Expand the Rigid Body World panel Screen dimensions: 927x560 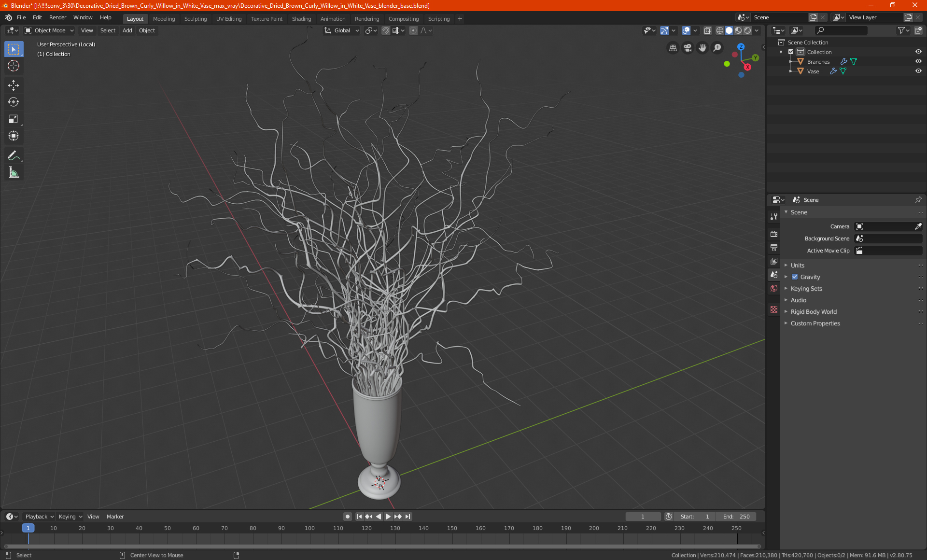click(814, 311)
